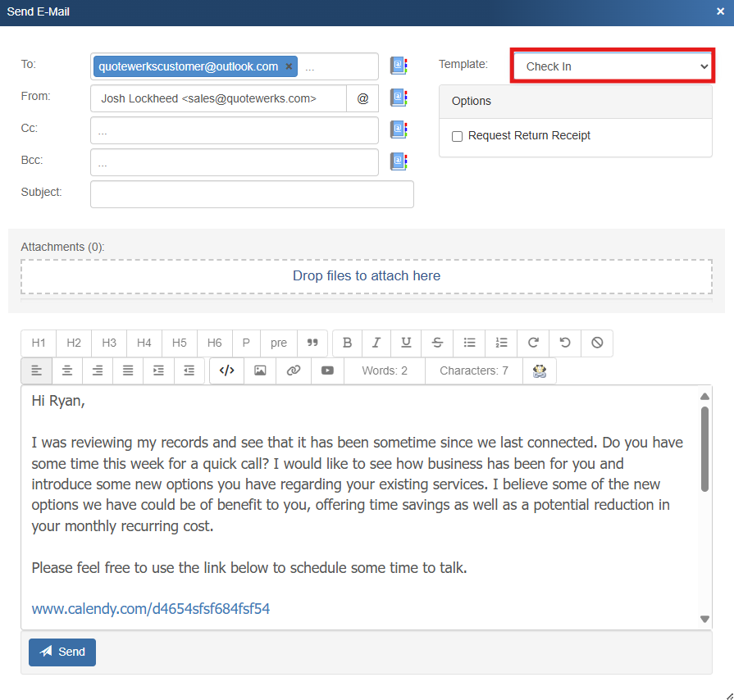Viewport: 734px width, 700px height.
Task: Send the email with Send button
Action: coord(62,652)
